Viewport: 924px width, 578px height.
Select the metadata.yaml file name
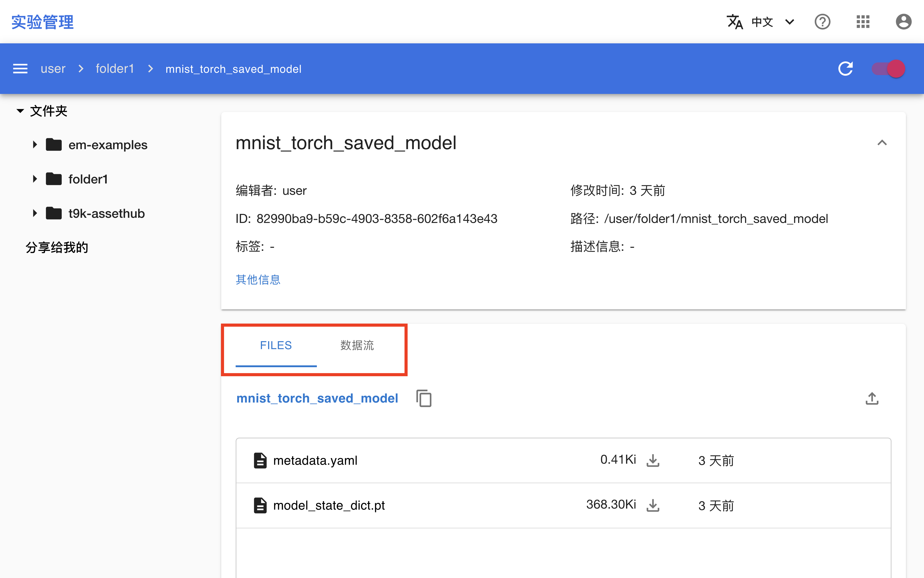point(315,461)
